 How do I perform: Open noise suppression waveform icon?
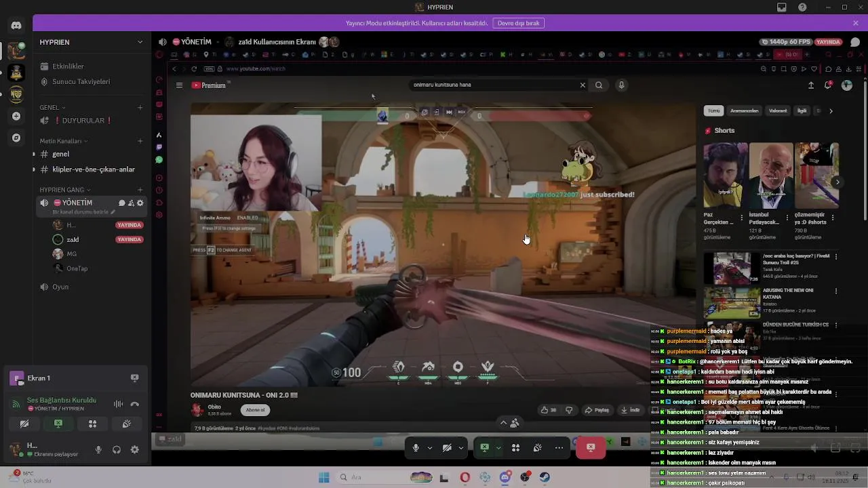(x=119, y=404)
